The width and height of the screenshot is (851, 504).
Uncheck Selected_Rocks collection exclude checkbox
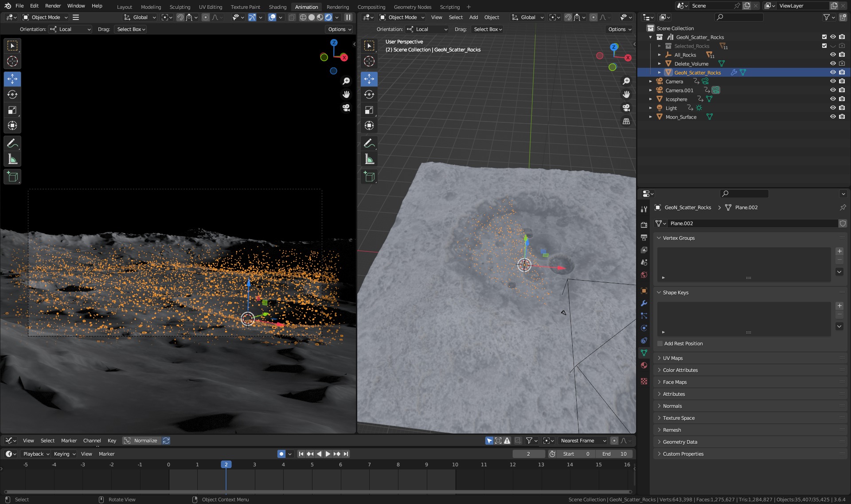pos(824,46)
